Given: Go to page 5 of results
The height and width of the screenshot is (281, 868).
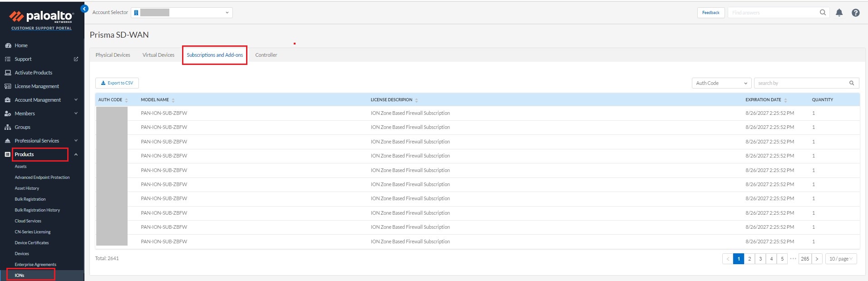Looking at the screenshot, I should (782, 259).
